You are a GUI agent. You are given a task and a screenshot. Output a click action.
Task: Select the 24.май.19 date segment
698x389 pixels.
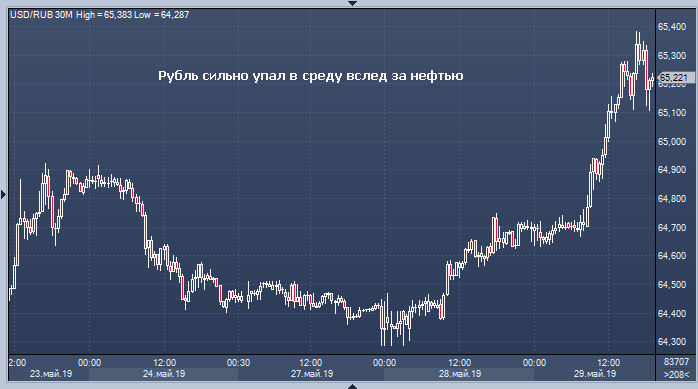(x=164, y=374)
